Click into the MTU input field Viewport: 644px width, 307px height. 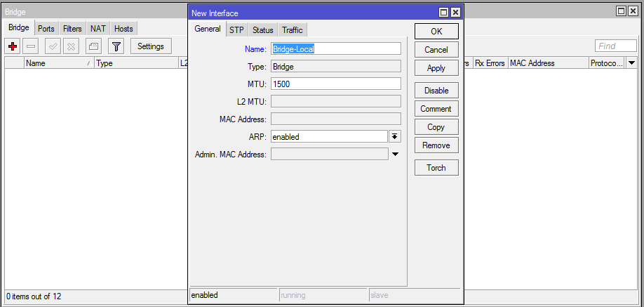[335, 84]
